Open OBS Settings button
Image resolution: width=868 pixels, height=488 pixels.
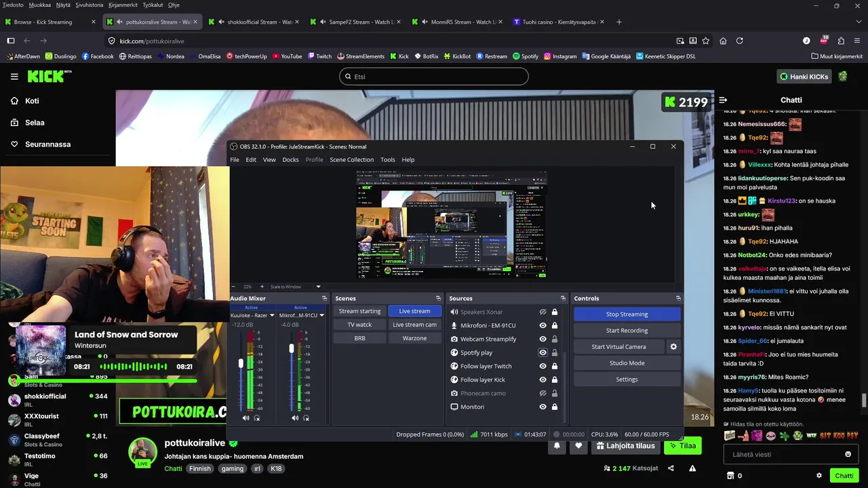(x=627, y=379)
